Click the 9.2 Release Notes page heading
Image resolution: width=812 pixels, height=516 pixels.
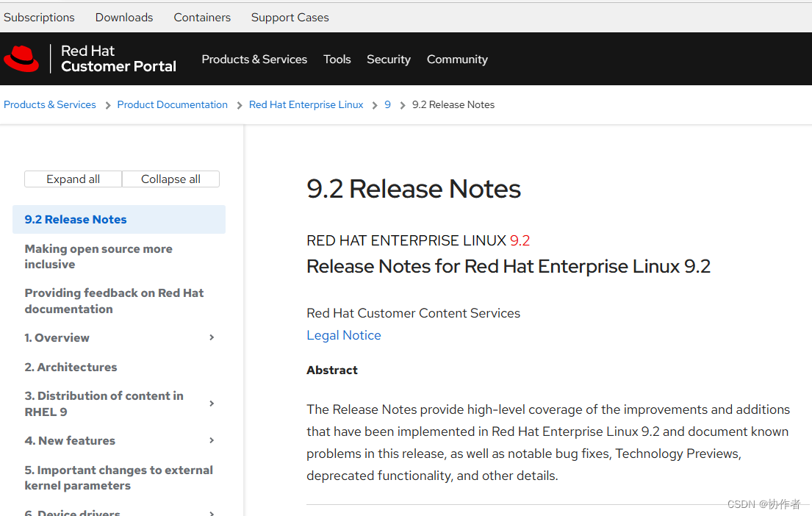pos(414,189)
